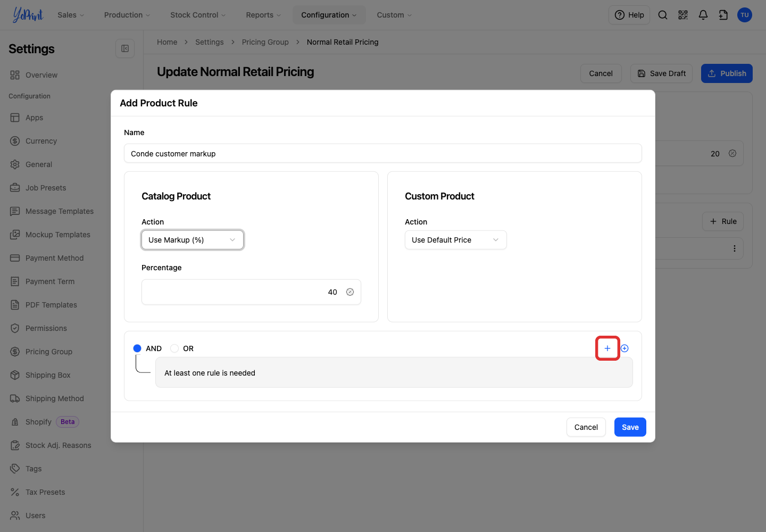The width and height of the screenshot is (766, 532).
Task: Click Home breadcrumb link
Action: 167,42
